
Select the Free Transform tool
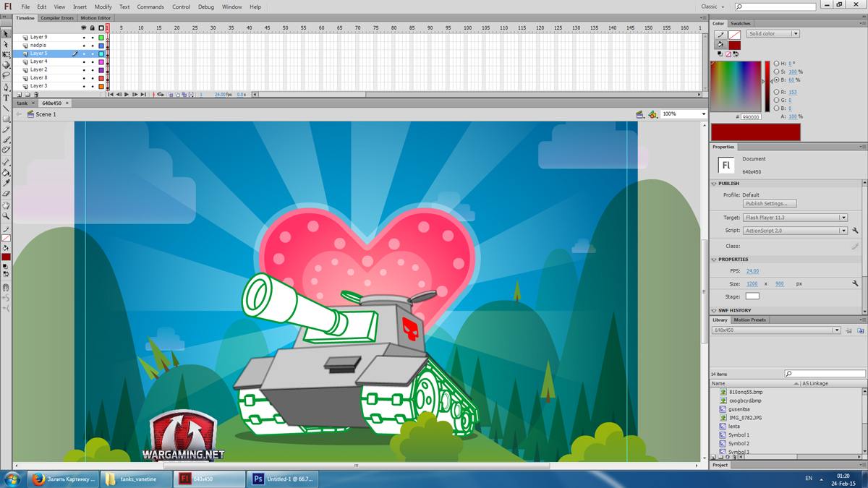pyautogui.click(x=6, y=54)
